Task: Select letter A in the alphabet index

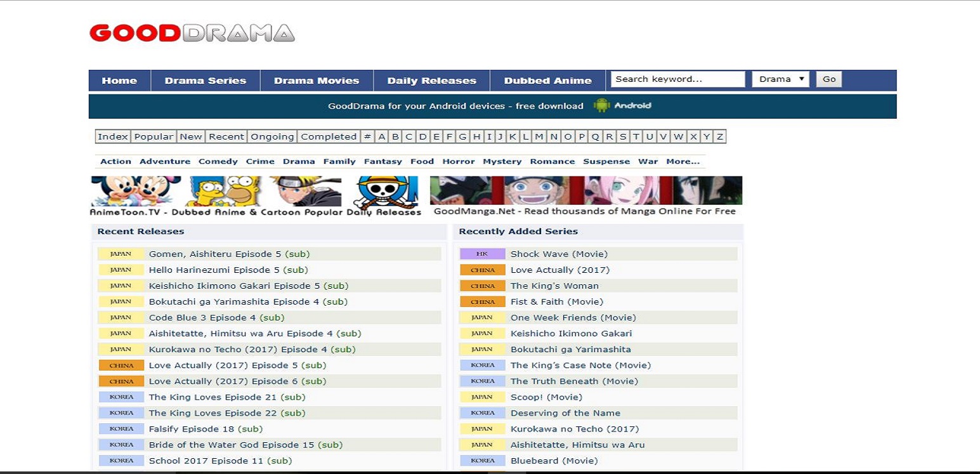Action: click(x=382, y=136)
